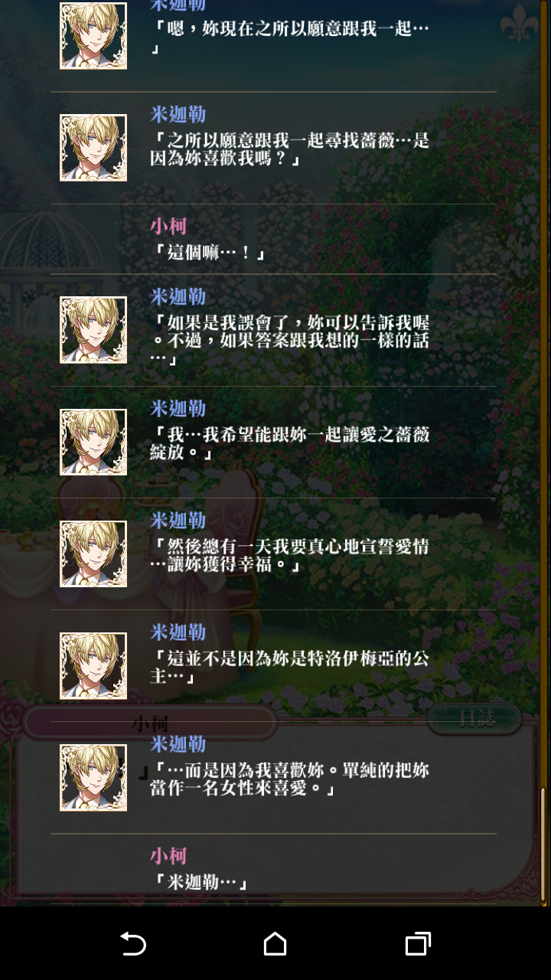Select dialogue entry 讓妳獲得幸福
The width and height of the screenshot is (551, 980).
click(x=273, y=554)
